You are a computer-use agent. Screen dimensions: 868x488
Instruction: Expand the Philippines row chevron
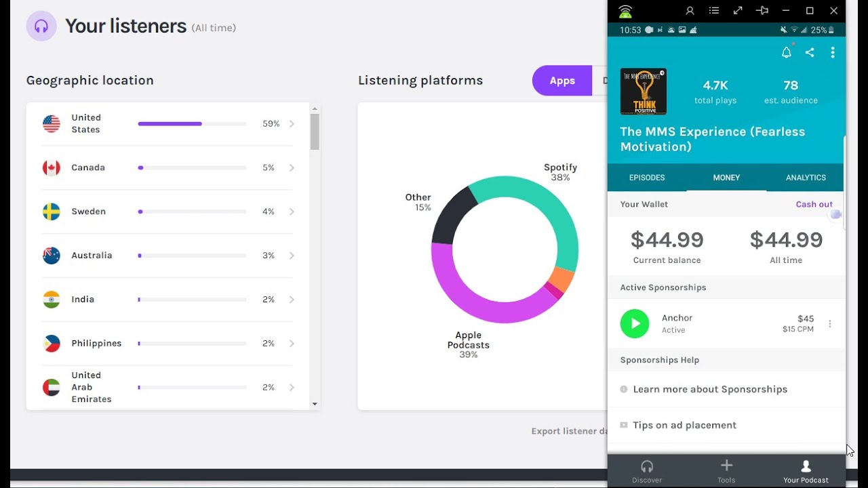(x=292, y=344)
